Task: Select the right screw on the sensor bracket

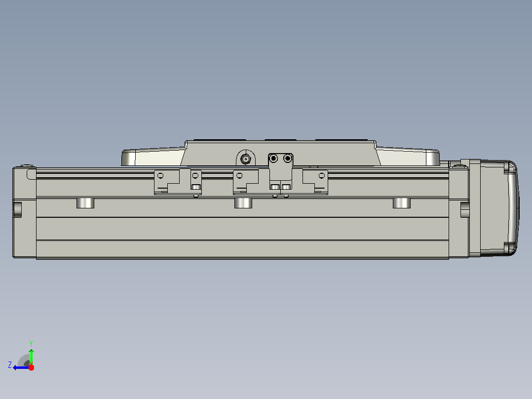Action: [287, 158]
